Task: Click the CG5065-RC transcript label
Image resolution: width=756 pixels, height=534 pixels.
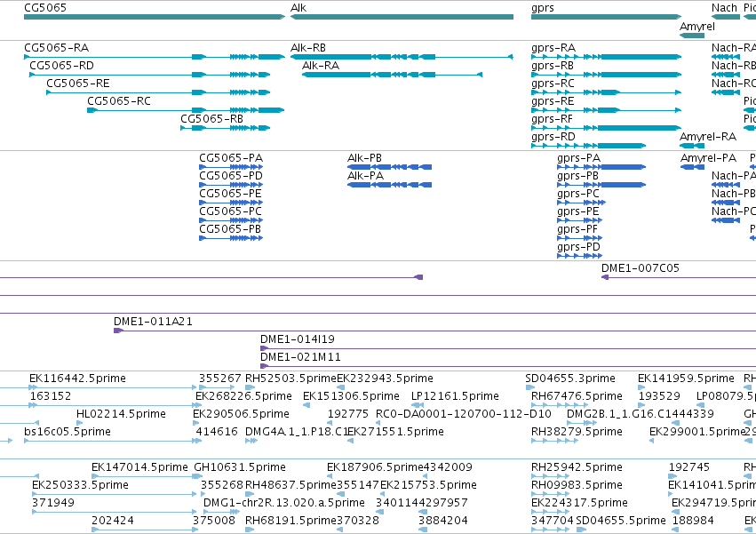Action: 119,101
